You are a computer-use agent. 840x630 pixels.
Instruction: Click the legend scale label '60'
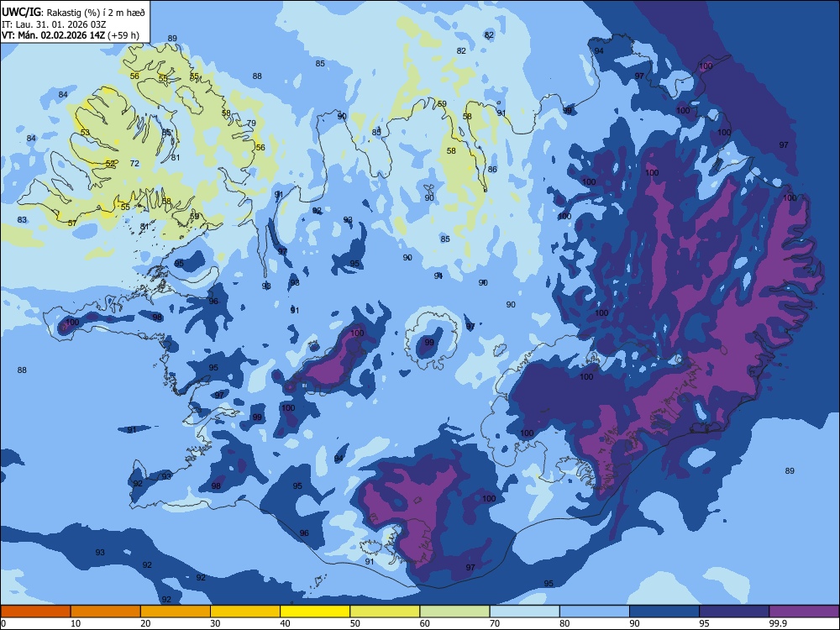point(425,623)
